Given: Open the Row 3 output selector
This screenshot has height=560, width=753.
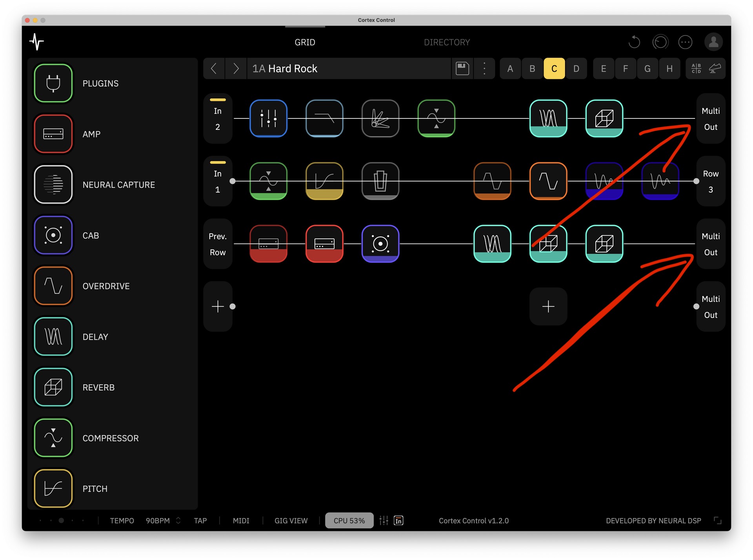Looking at the screenshot, I should point(711,181).
